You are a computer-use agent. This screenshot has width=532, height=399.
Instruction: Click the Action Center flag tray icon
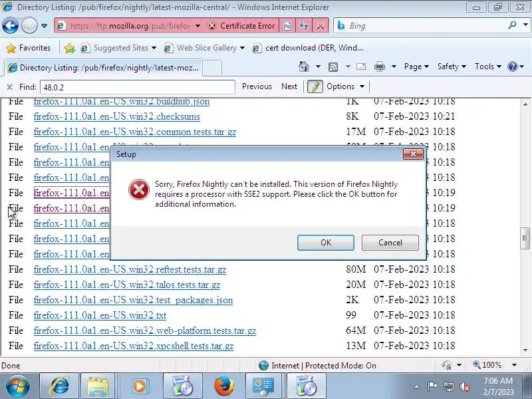[x=432, y=386]
